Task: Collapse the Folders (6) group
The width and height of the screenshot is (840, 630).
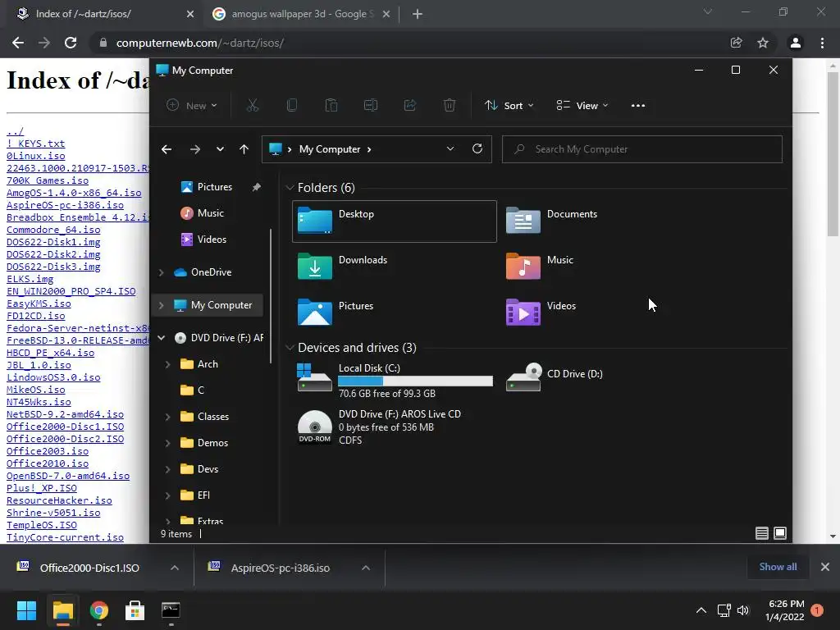Action: click(x=290, y=188)
